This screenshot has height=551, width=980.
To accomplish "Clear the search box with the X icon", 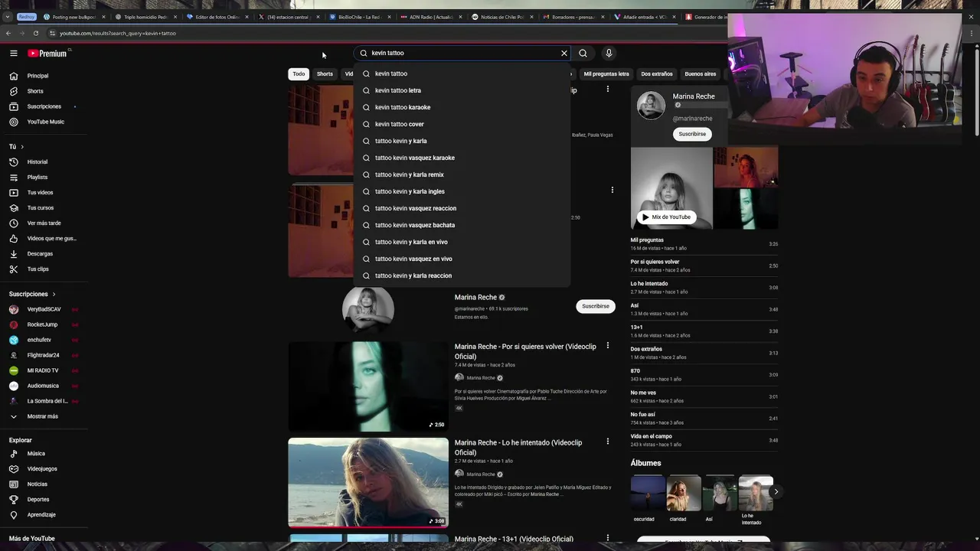I will pyautogui.click(x=564, y=53).
